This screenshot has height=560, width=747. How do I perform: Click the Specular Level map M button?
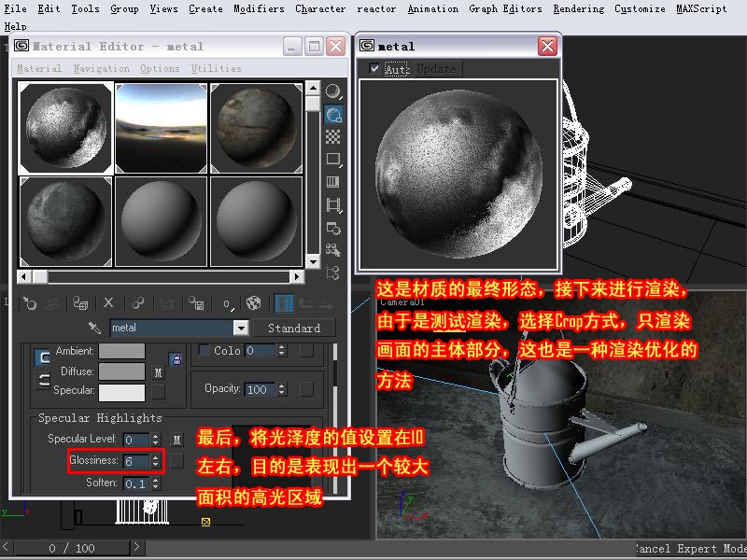pyautogui.click(x=176, y=439)
